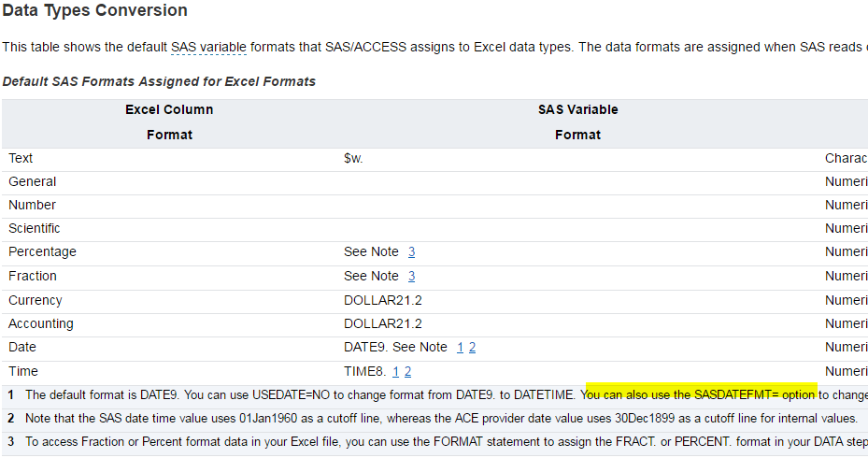Click DOLLAR21.2 in the Currency row
Viewport: 868px width, 458px height.
[x=383, y=301]
